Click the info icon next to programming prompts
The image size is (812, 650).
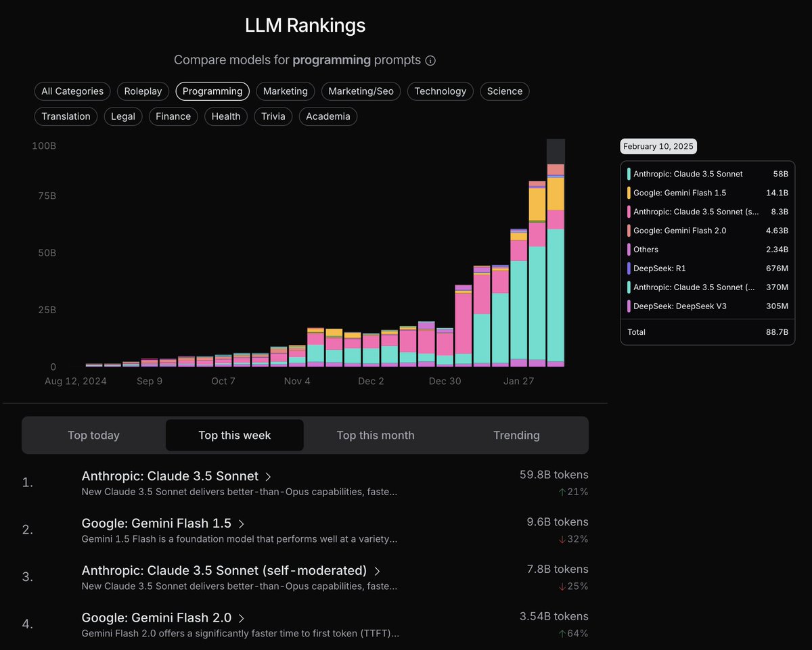430,60
